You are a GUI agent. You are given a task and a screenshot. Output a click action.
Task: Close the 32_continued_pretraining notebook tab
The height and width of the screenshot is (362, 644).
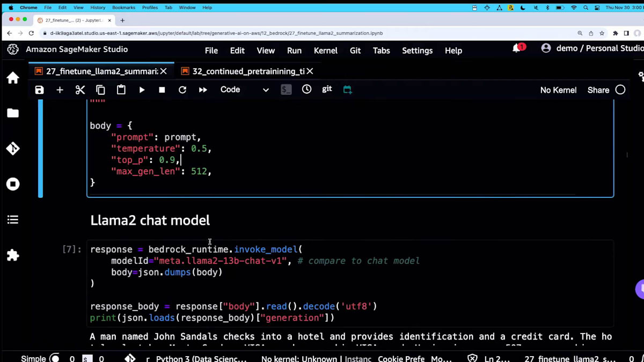[x=310, y=71]
